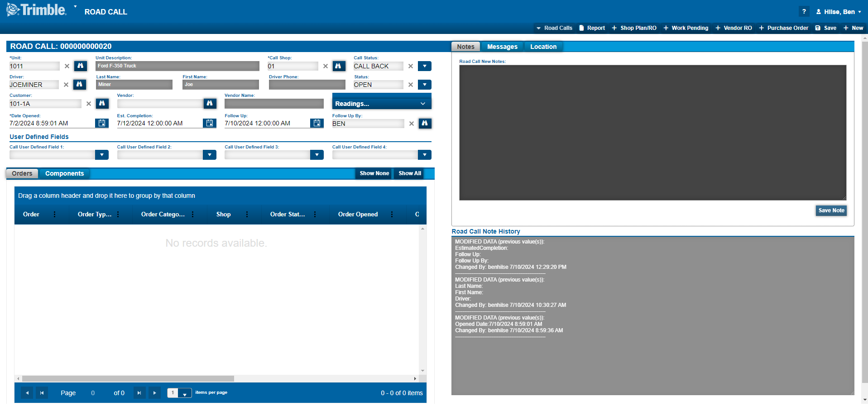Click the help question mark icon
The height and width of the screenshot is (411, 868).
[804, 12]
